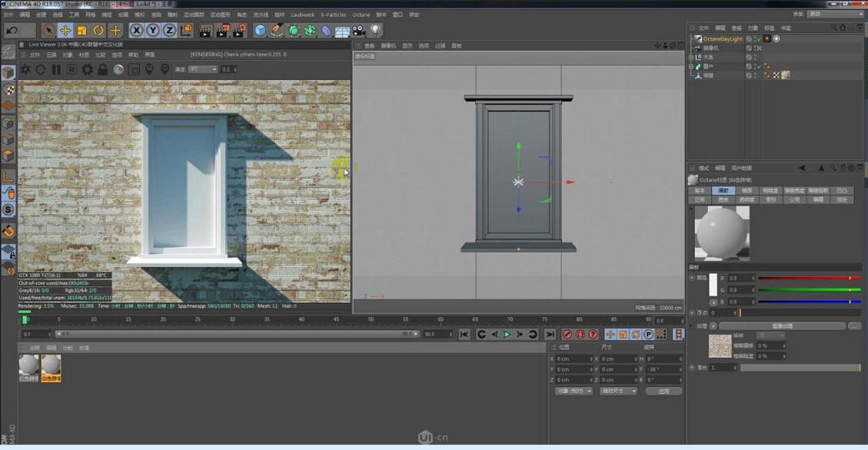Screen dimensions: 868x450
Task: Select the brick material thumbnail at bottom left
Action: click(x=28, y=368)
